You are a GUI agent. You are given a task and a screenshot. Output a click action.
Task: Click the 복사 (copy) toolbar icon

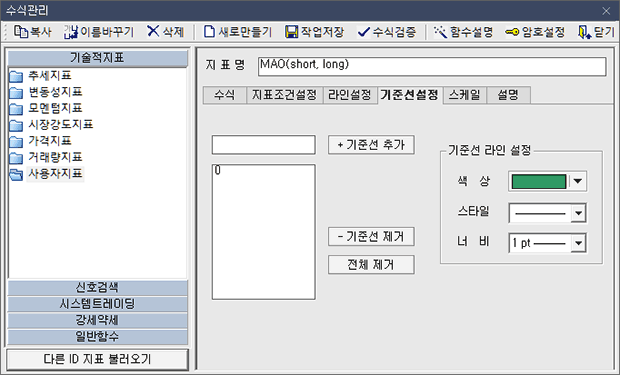click(21, 32)
